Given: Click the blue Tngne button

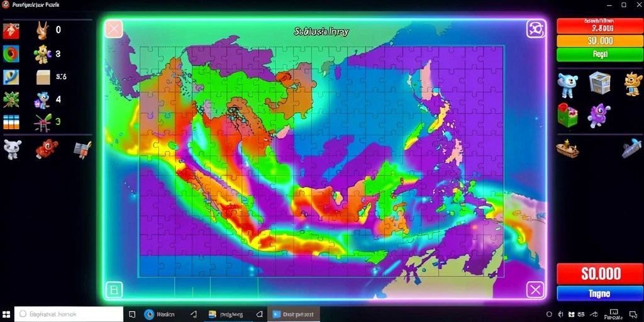Looking at the screenshot, I should click(x=600, y=294).
